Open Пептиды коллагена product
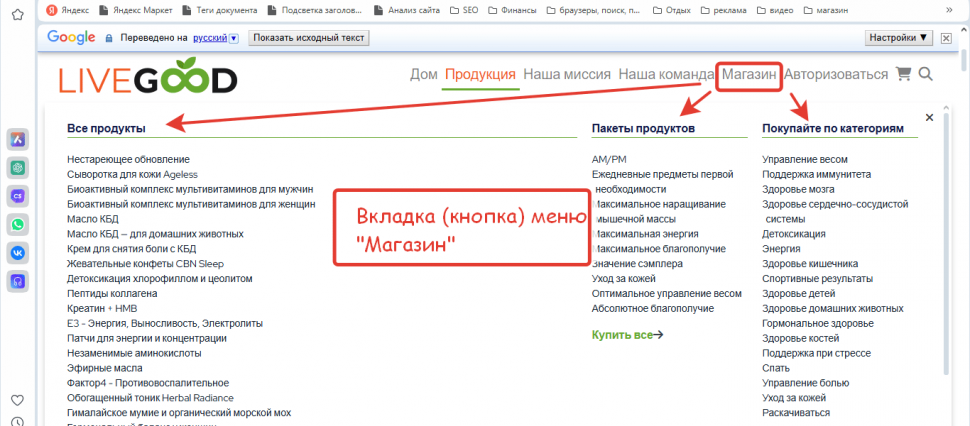Image resolution: width=970 pixels, height=426 pixels. point(112,294)
